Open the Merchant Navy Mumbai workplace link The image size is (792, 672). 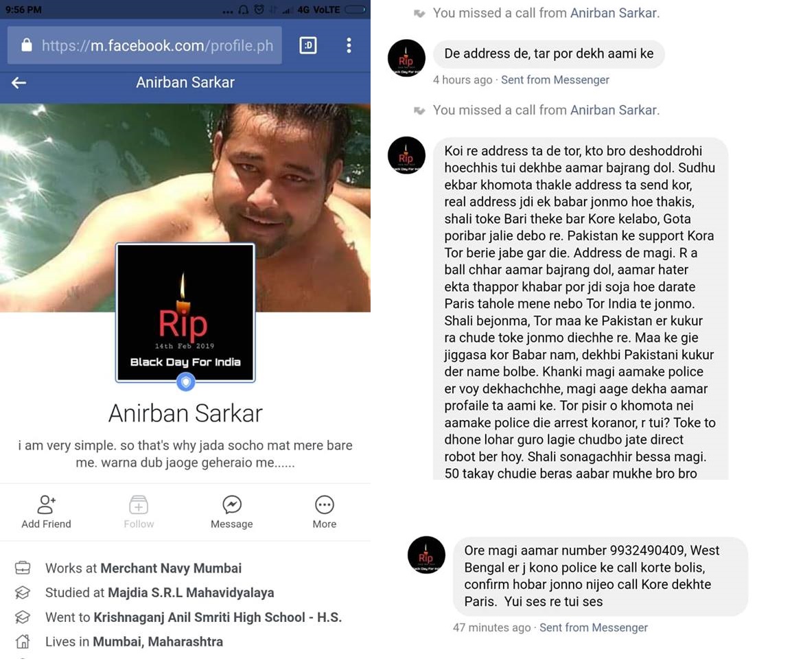(x=171, y=568)
